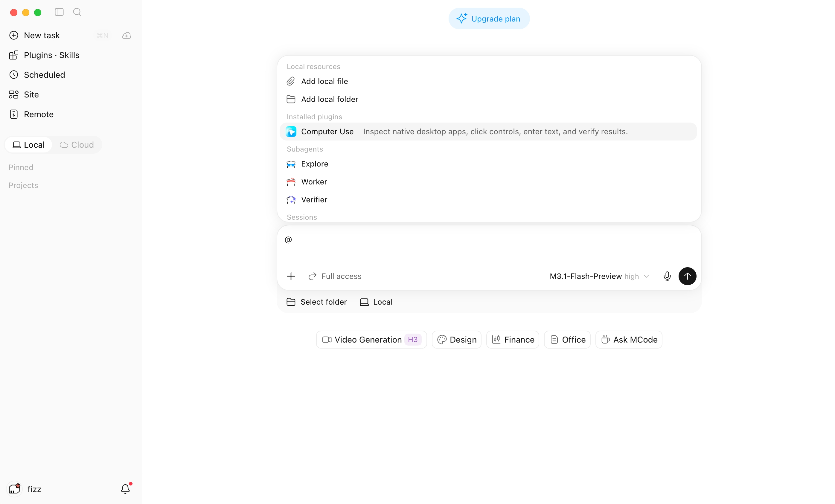Click the Local resources header
The height and width of the screenshot is (504, 835).
pyautogui.click(x=313, y=66)
